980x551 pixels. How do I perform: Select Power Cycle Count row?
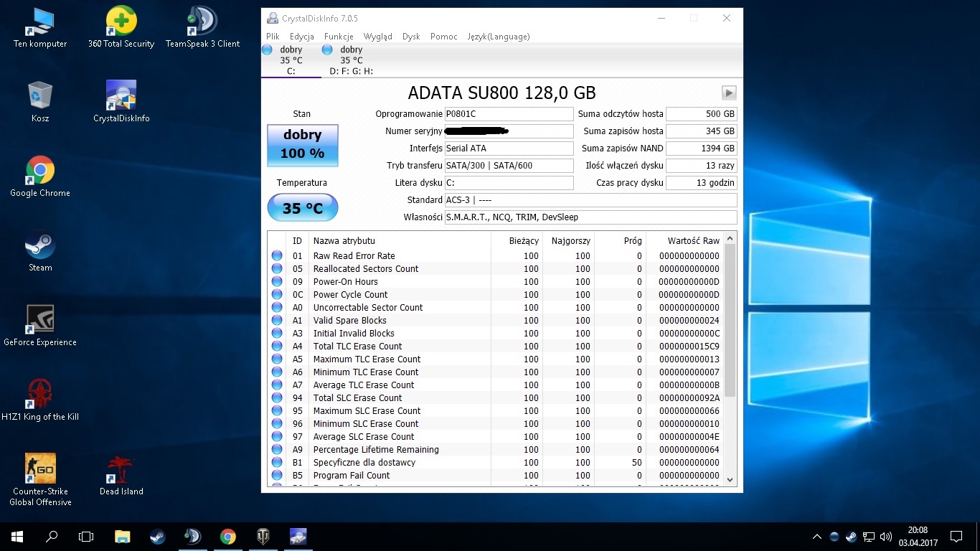496,295
